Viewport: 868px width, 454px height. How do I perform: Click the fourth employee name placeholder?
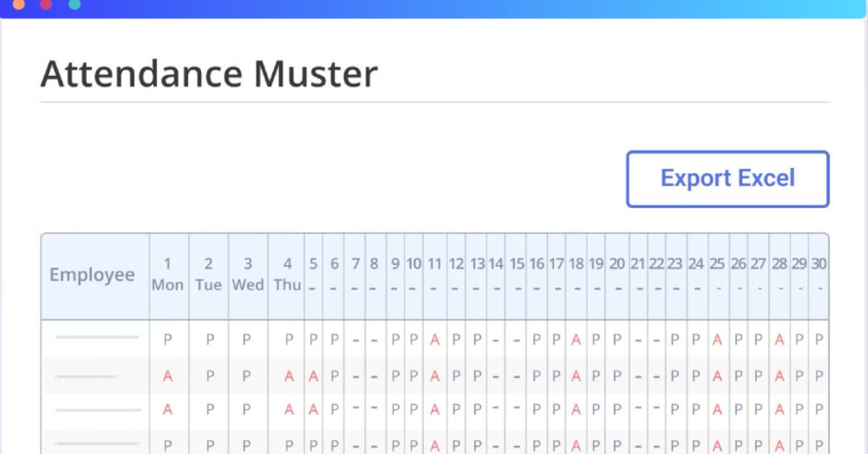pyautogui.click(x=93, y=444)
